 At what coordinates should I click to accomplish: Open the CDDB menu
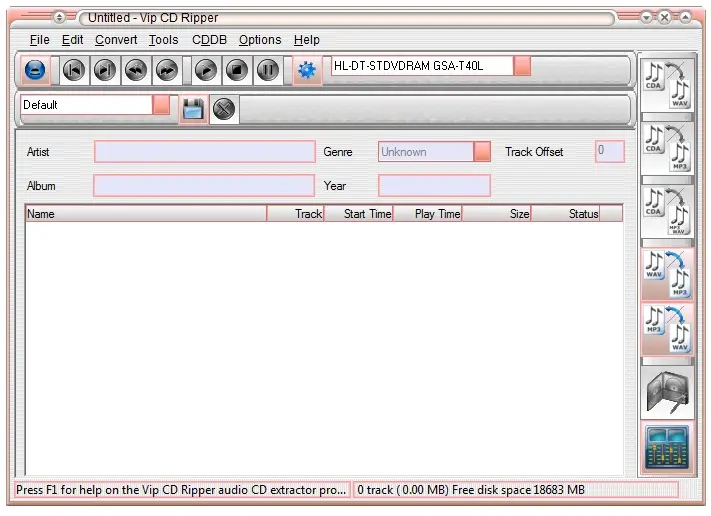click(x=209, y=40)
